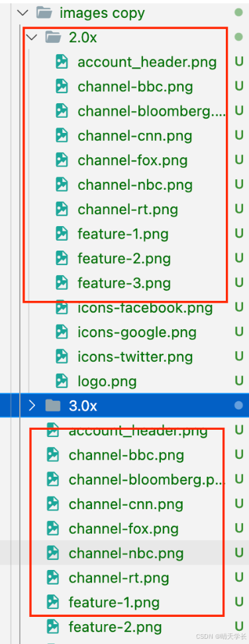Open feature-2.png inside the 2.0x folder
This screenshot has height=644, width=249.
coord(124,259)
